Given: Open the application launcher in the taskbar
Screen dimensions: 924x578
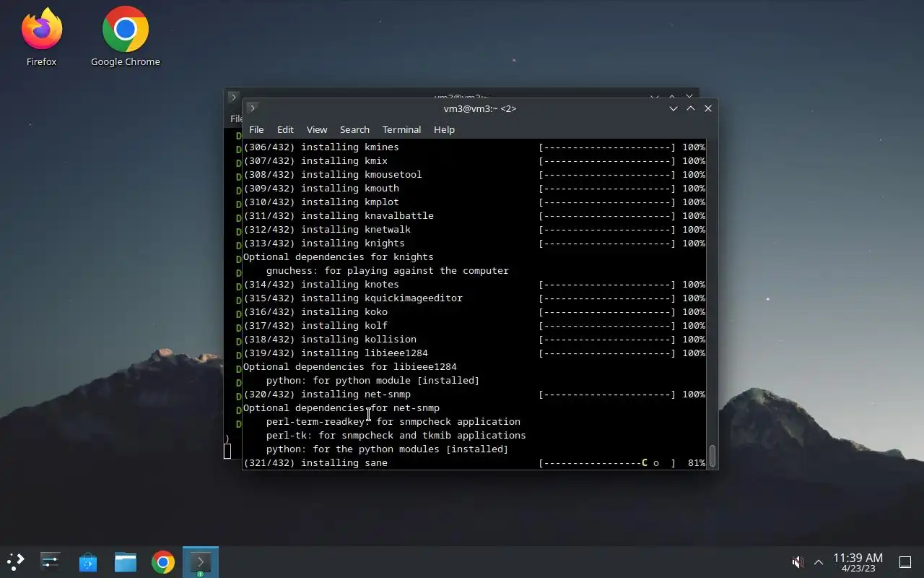Looking at the screenshot, I should 16,562.
